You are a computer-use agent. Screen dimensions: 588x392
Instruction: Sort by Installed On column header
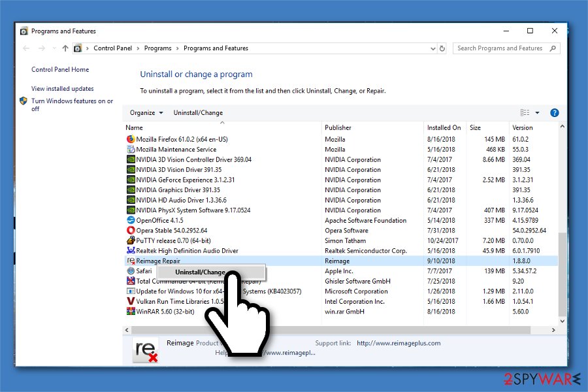click(445, 127)
